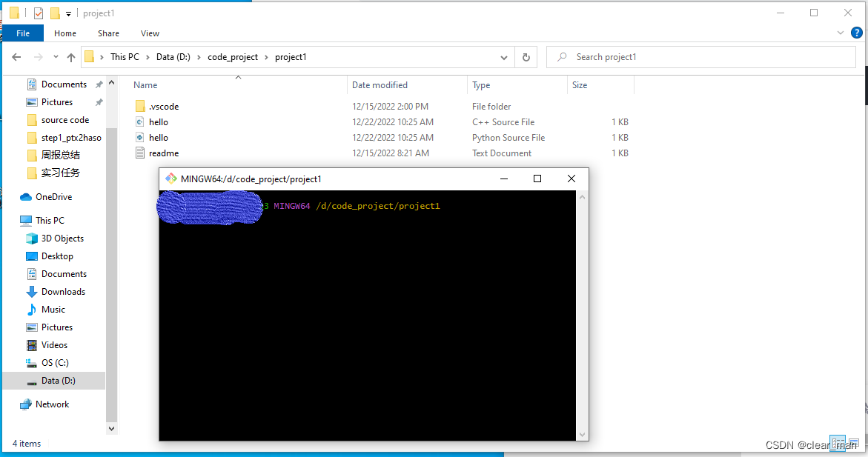Expand chevron after 'This PC' breadcrumb
This screenshot has width=868, height=457.
coord(148,57)
